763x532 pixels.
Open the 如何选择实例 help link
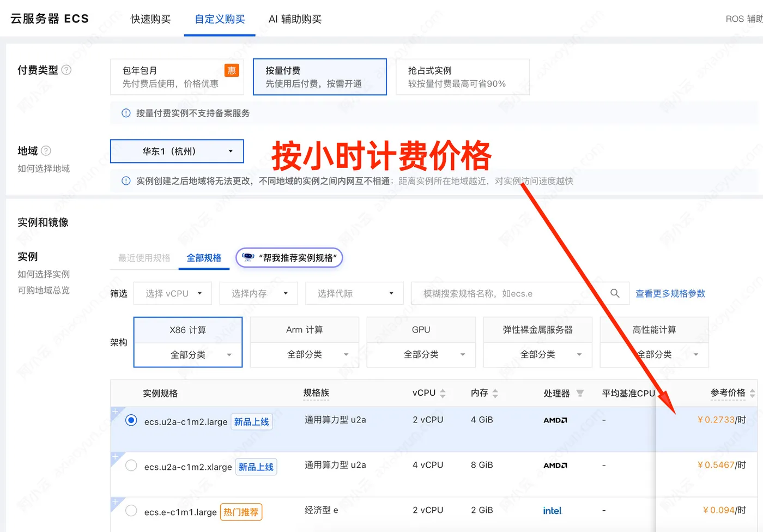pyautogui.click(x=44, y=274)
